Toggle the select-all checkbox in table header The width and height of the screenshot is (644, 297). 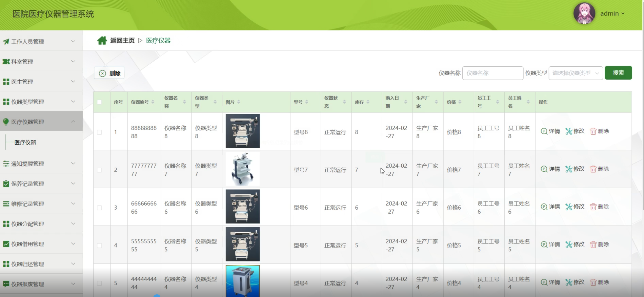click(x=99, y=102)
